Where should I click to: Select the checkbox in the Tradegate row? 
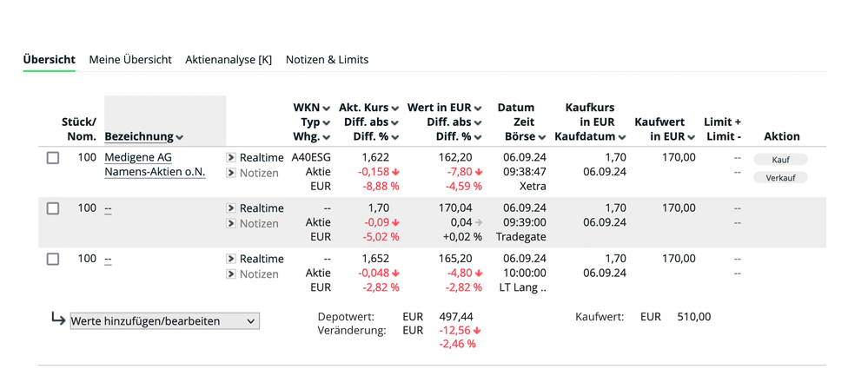pos(53,208)
